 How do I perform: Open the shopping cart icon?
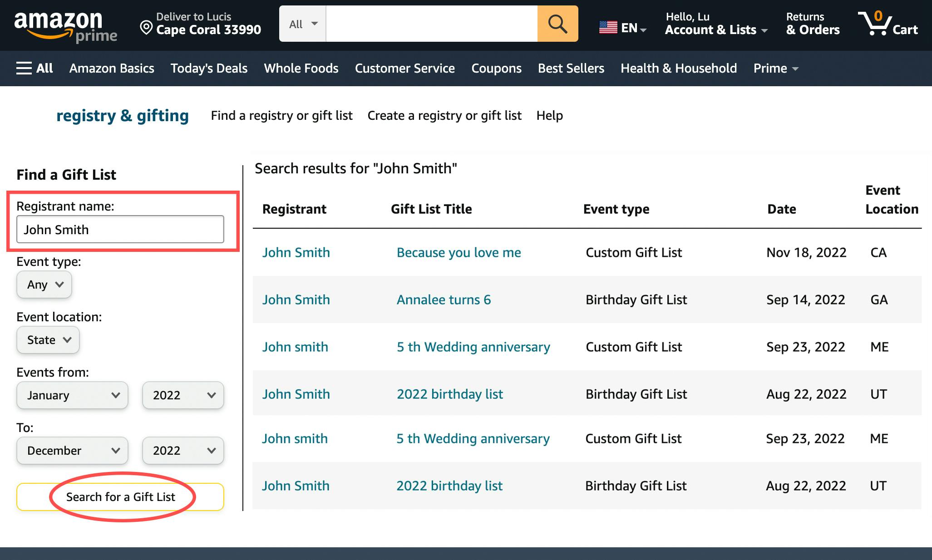tap(888, 24)
